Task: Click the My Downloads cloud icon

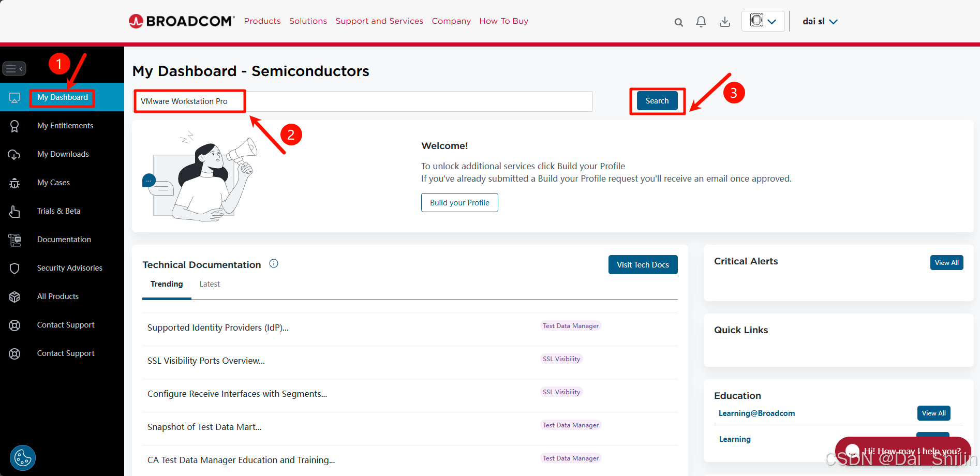Action: click(14, 155)
